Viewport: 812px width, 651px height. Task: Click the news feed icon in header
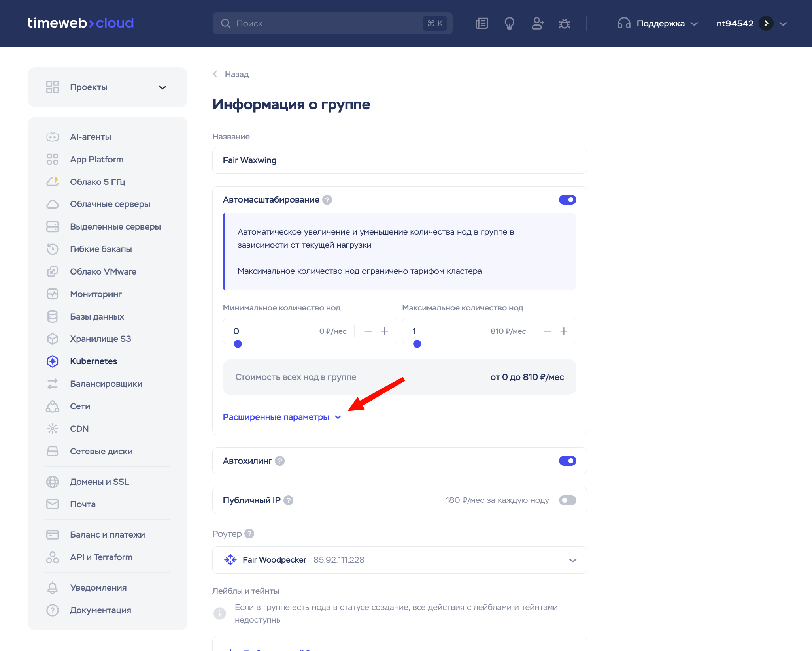[x=482, y=24]
